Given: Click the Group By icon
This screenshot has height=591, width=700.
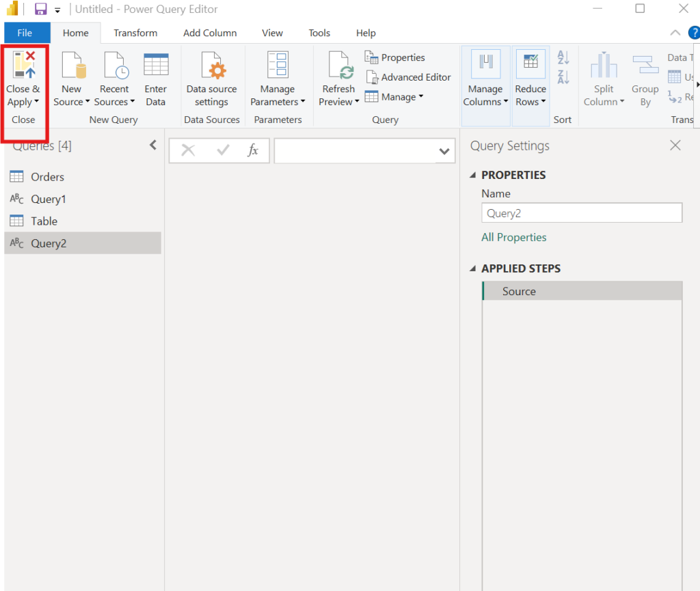Looking at the screenshot, I should pyautogui.click(x=645, y=65).
